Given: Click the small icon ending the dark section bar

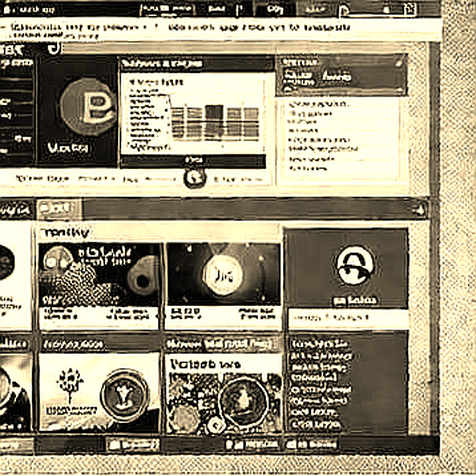Looking at the screenshot, I should coord(420,210).
